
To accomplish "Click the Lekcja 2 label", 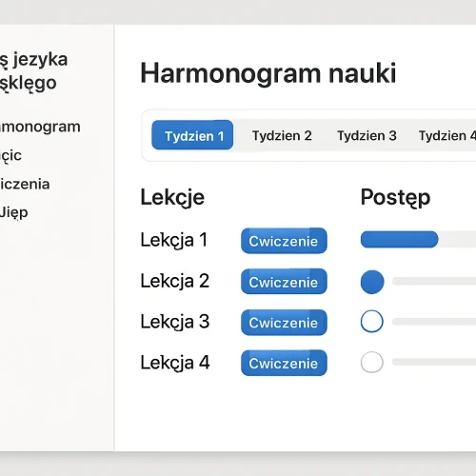I will 175,281.
